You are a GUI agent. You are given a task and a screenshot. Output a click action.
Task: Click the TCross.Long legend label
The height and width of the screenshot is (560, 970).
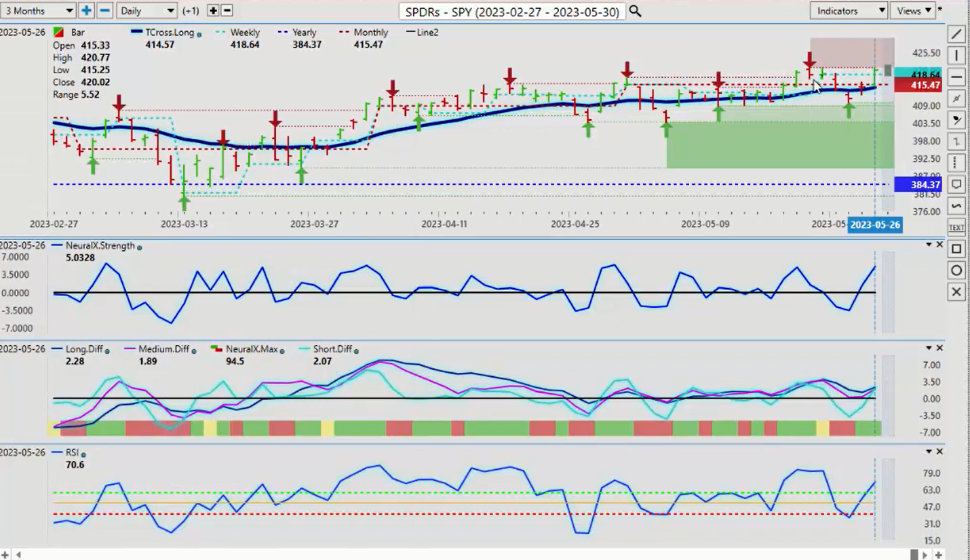point(170,32)
